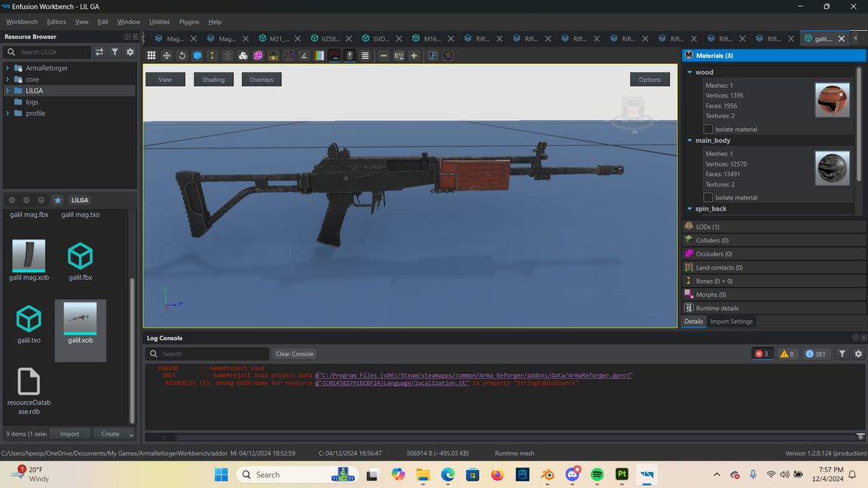Select the galil mag.xob thumbnail

29,256
